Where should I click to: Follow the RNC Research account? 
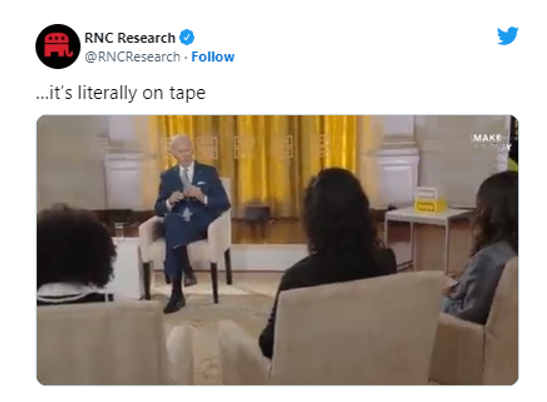pyautogui.click(x=213, y=57)
